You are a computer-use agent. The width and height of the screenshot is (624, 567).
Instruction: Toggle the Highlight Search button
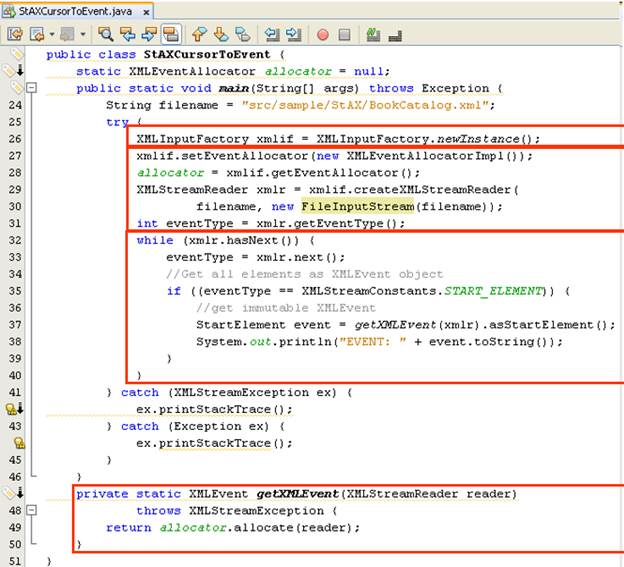[x=171, y=34]
